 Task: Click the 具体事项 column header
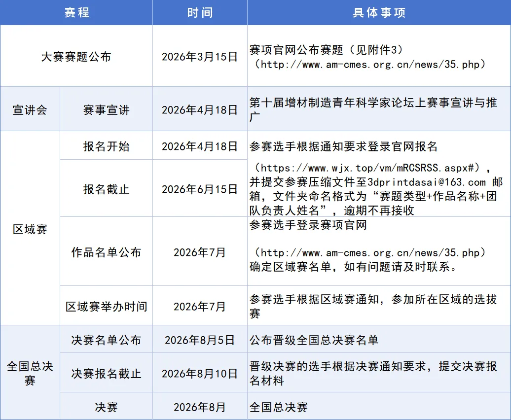[379, 12]
